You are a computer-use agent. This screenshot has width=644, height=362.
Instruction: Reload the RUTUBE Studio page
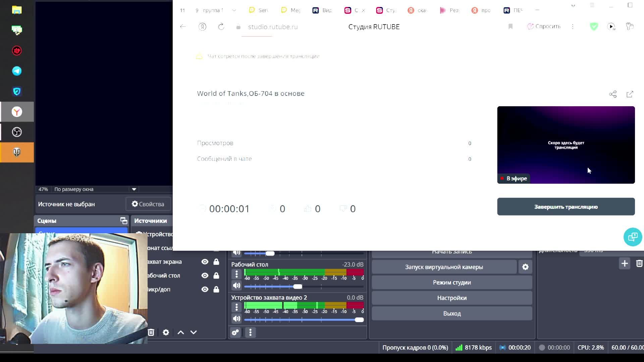point(221,27)
